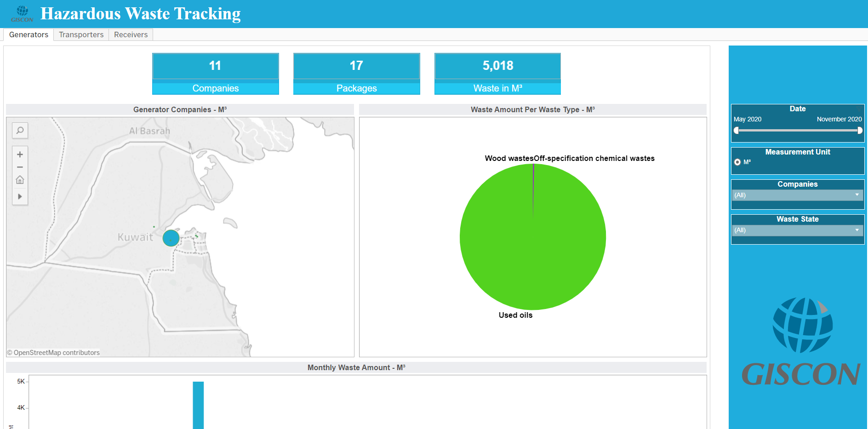Open the Companies filter dropdown
The height and width of the screenshot is (429, 868).
797,195
